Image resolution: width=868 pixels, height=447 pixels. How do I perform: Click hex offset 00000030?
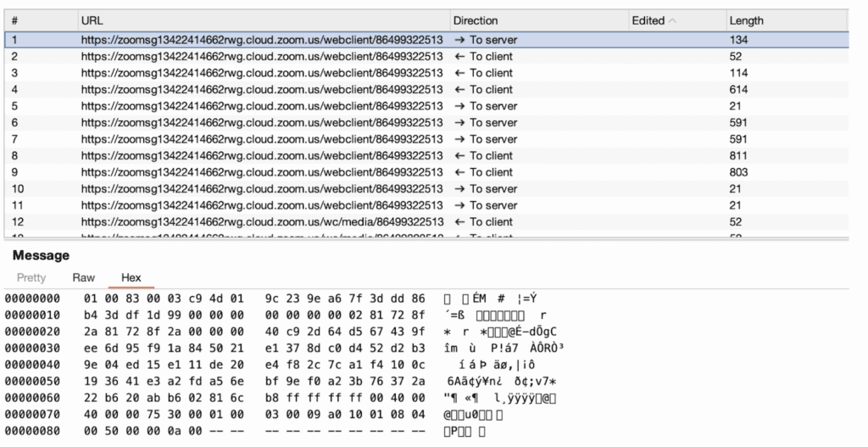pos(33,349)
